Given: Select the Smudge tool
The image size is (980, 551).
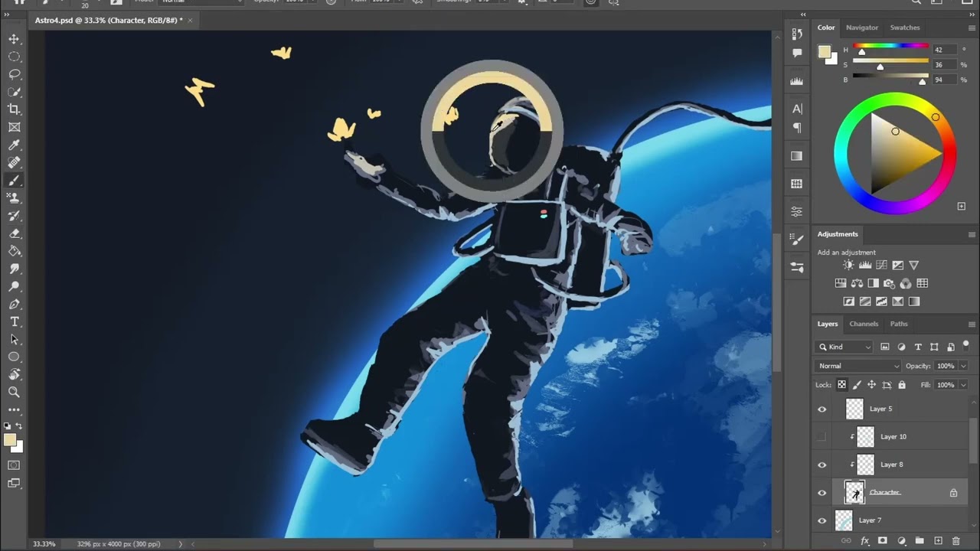Looking at the screenshot, I should point(14,269).
